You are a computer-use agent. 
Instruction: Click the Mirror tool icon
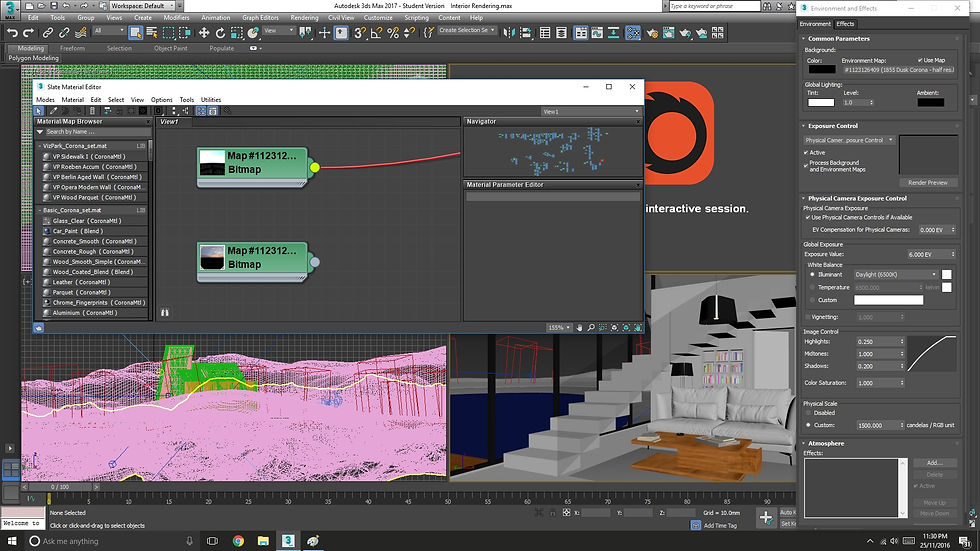509,32
